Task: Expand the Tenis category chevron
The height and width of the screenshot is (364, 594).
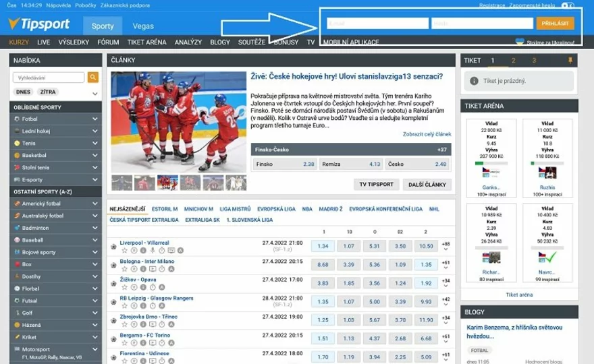Action: click(94, 143)
